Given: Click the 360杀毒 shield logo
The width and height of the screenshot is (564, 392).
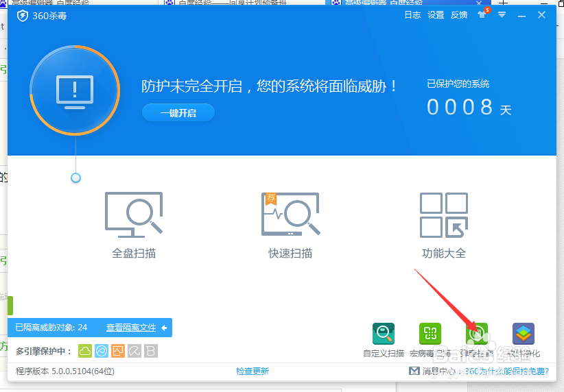Looking at the screenshot, I should click(x=23, y=16).
